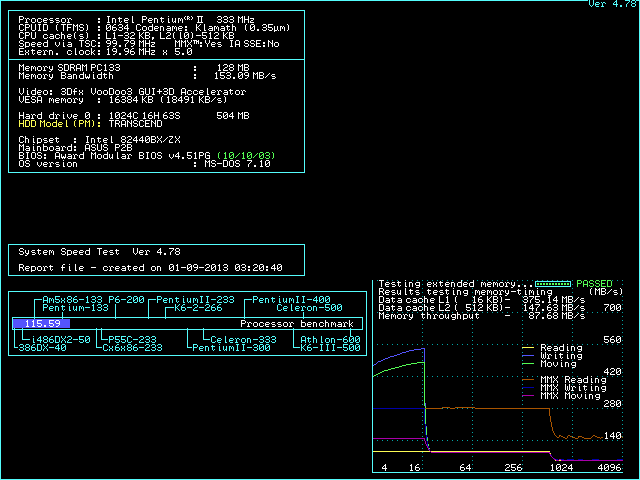640x480 pixels.
Task: Click the Processor Intel Pentium II line
Action: pos(136,20)
